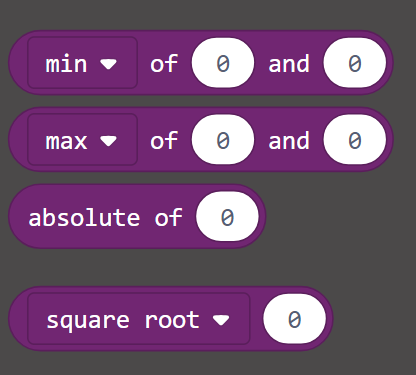Edit first value in the min block
The width and height of the screenshot is (416, 375).
[x=223, y=63]
